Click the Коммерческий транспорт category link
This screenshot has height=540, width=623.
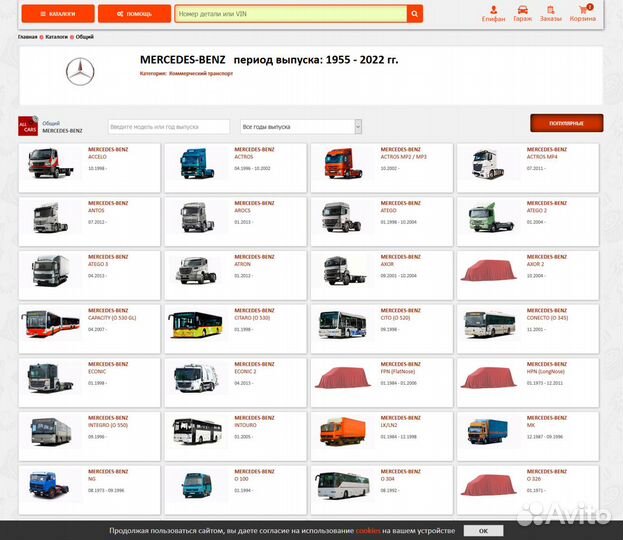point(201,74)
